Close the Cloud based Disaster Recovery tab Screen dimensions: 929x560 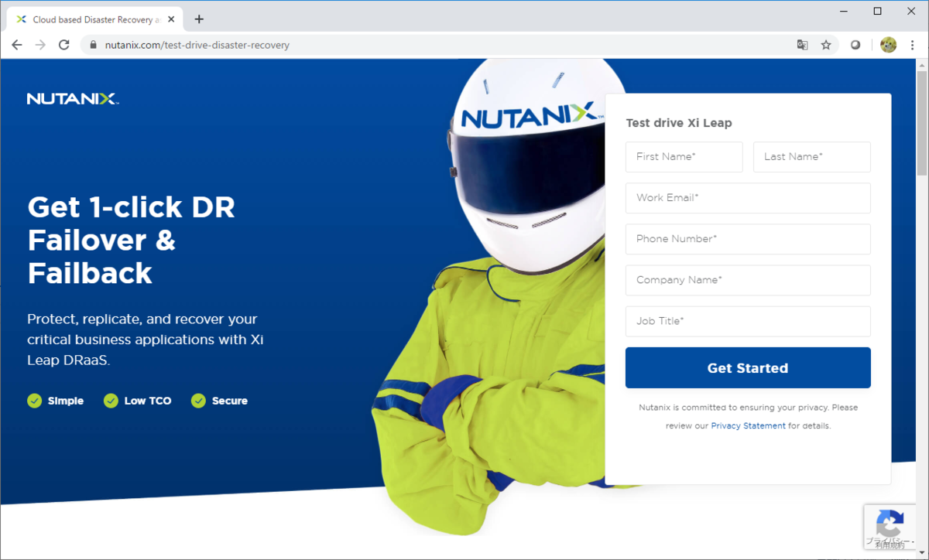pos(171,19)
